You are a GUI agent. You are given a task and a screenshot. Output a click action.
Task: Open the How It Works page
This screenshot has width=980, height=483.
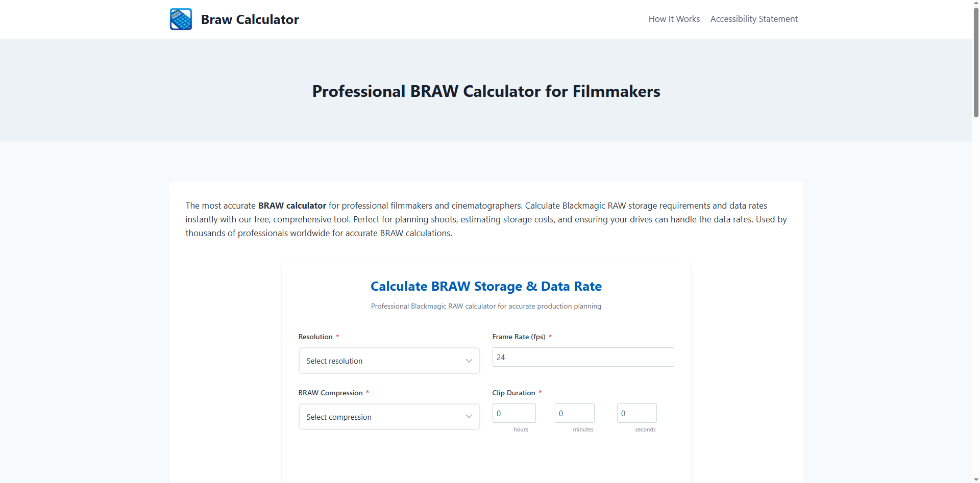pyautogui.click(x=674, y=19)
